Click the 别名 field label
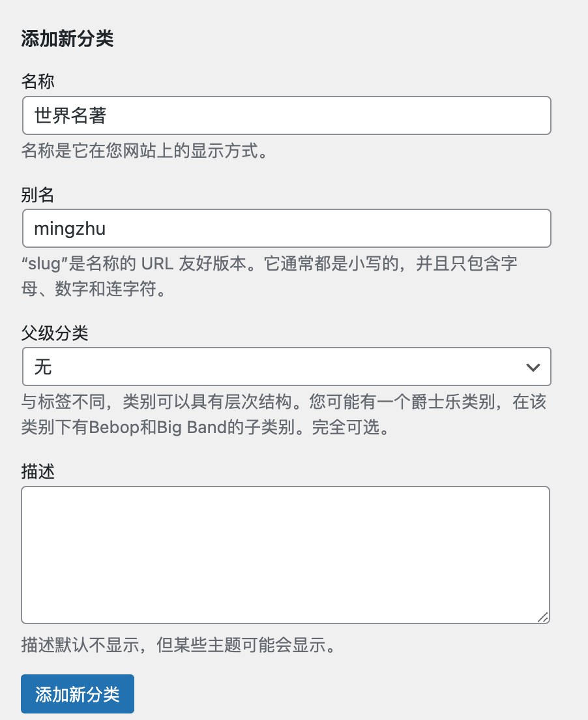The height and width of the screenshot is (720, 588). coord(38,195)
